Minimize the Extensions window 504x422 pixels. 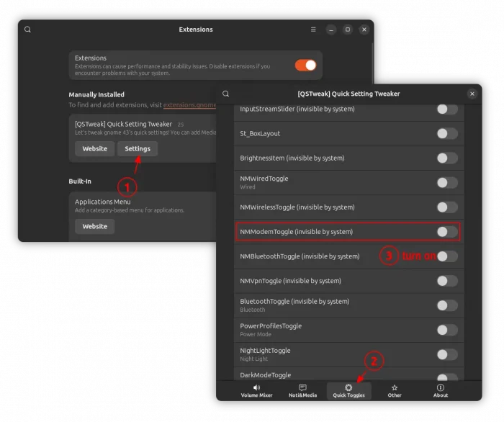point(330,30)
